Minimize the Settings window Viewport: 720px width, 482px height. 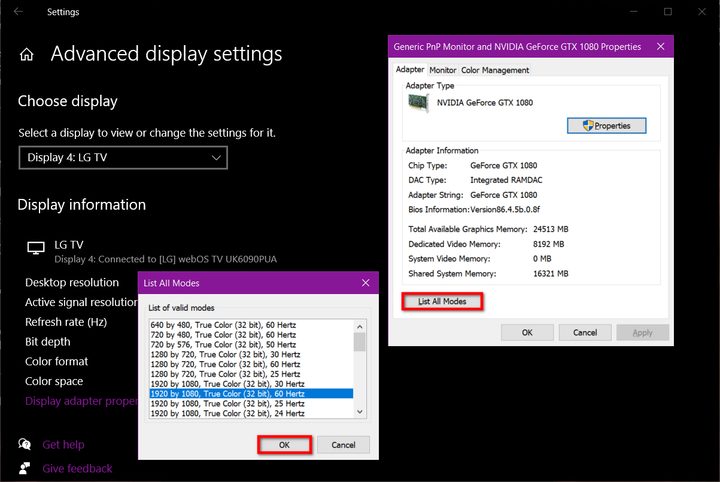coord(634,11)
